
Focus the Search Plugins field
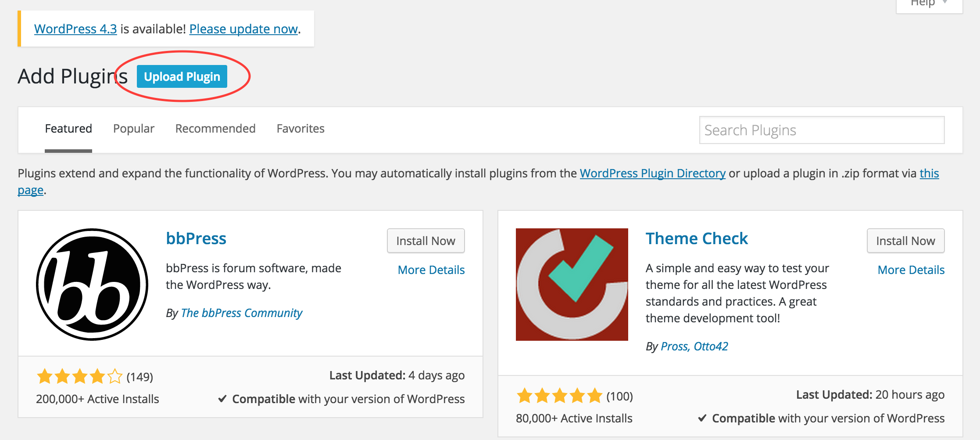click(x=822, y=130)
